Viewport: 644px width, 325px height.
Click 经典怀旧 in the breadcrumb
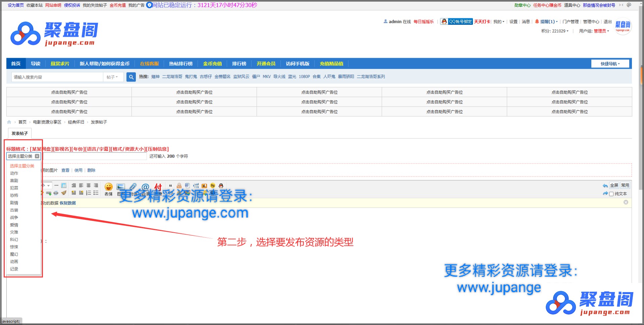pyautogui.click(x=76, y=122)
